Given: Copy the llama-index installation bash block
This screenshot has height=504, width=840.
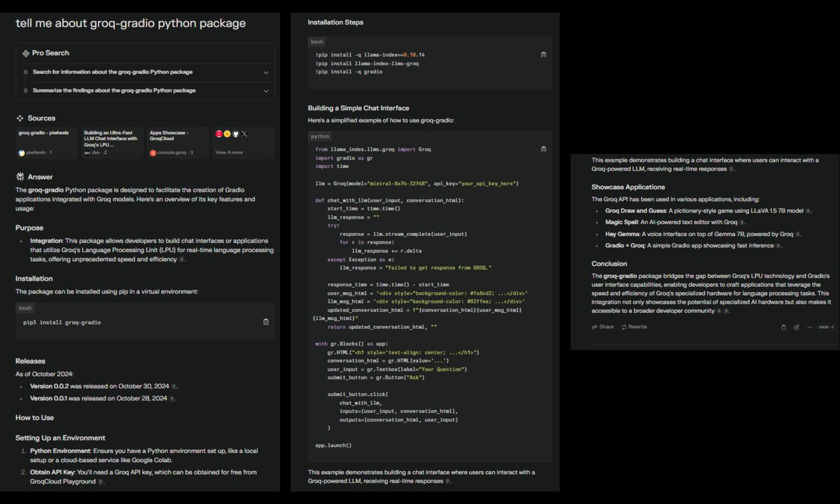Looking at the screenshot, I should [x=543, y=55].
